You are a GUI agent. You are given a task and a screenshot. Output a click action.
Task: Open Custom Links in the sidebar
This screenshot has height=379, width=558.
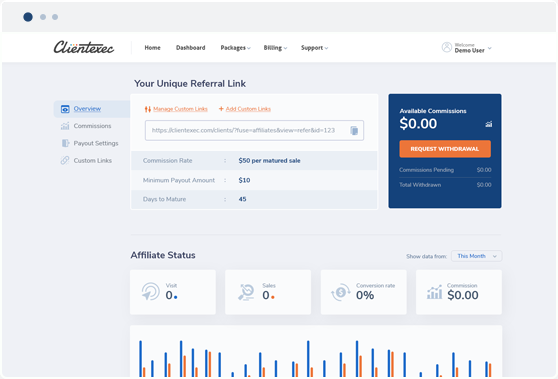(x=93, y=160)
